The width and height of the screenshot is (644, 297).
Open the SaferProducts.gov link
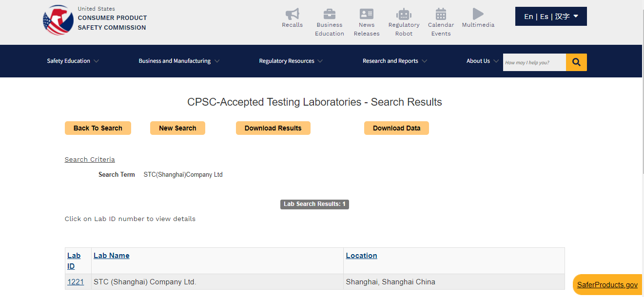[x=607, y=285]
